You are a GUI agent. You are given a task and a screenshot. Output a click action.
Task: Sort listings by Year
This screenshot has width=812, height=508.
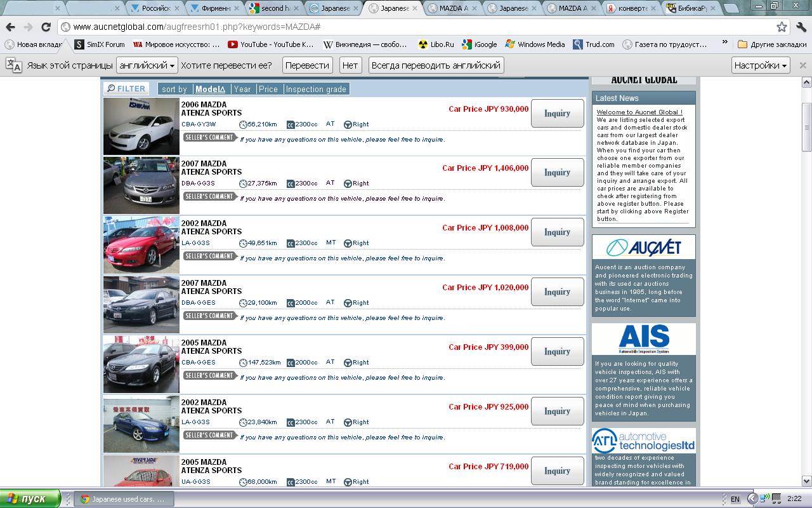click(242, 89)
